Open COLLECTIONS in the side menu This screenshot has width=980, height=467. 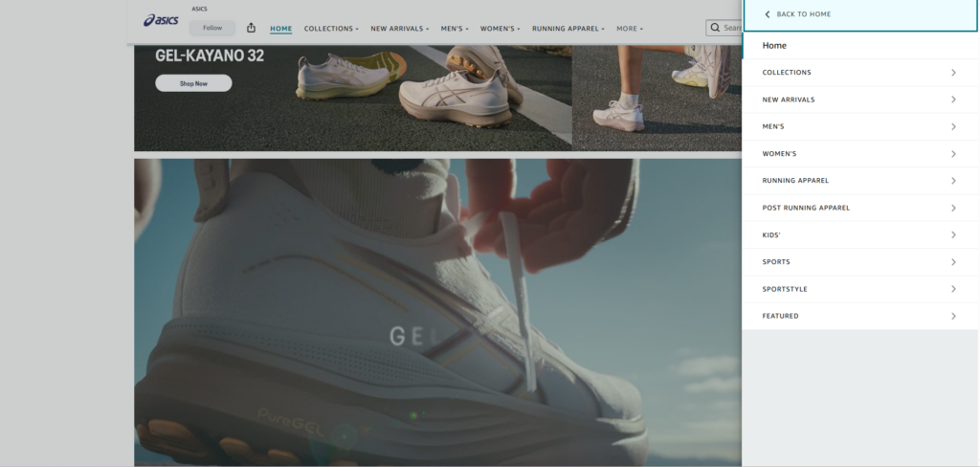pos(860,73)
